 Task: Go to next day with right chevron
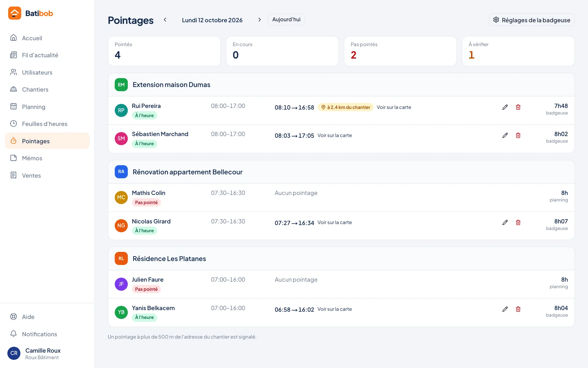coord(260,20)
